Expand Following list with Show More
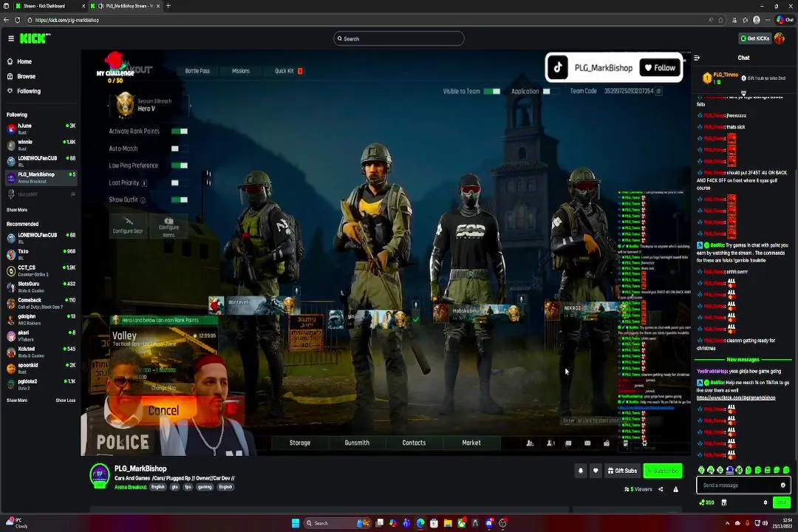 (17, 210)
